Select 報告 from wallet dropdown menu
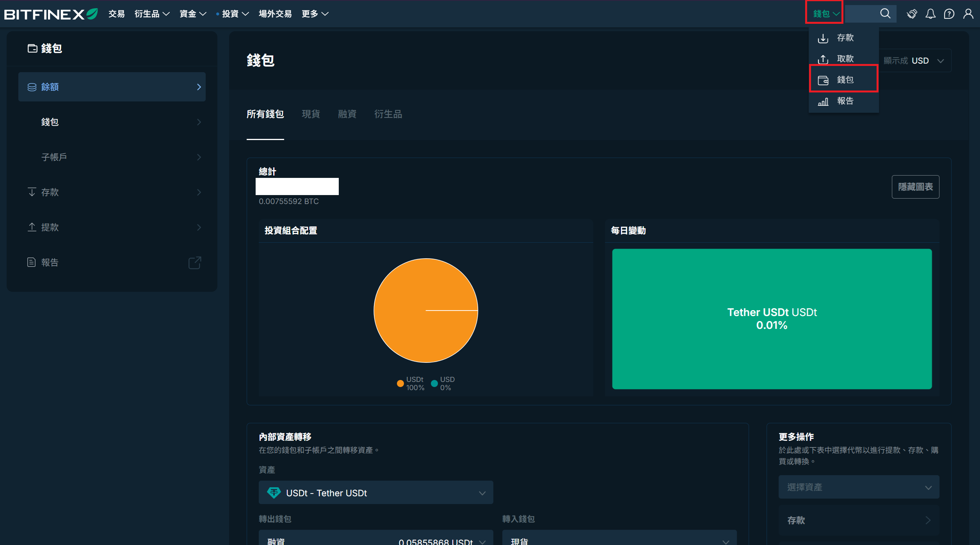The width and height of the screenshot is (980, 545). 844,101
